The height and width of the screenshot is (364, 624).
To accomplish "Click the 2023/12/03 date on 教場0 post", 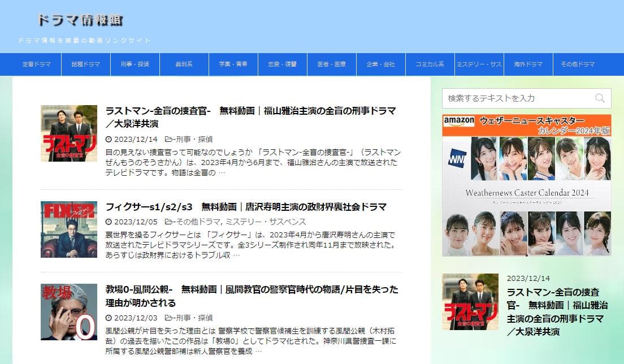I will tap(136, 318).
